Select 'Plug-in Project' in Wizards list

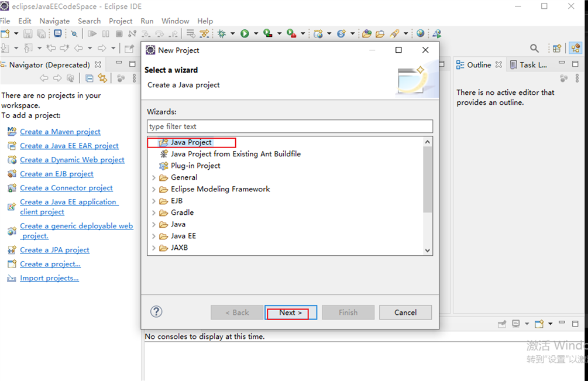click(195, 166)
